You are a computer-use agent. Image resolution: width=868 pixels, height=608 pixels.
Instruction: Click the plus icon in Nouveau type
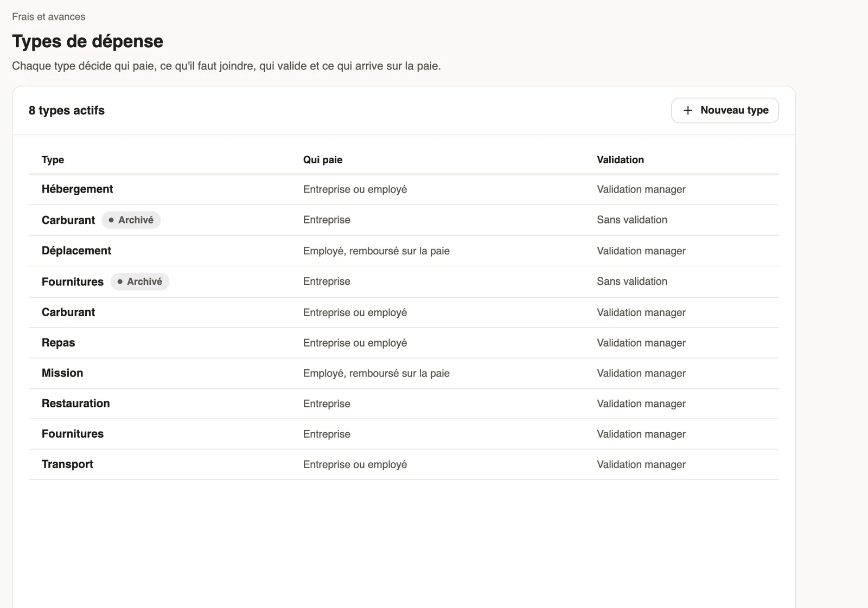click(688, 111)
